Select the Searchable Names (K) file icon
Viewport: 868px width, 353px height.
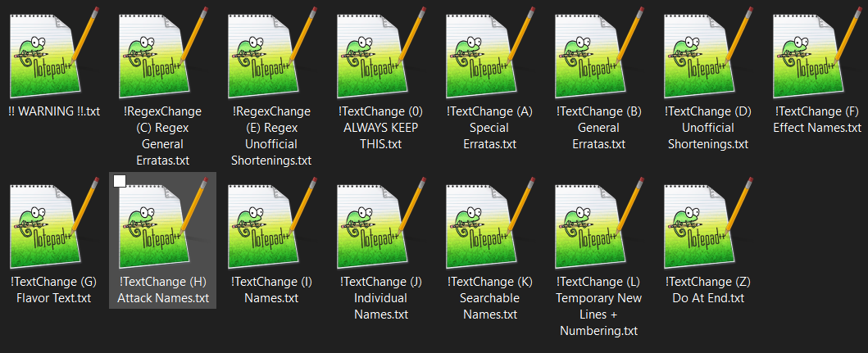[490, 223]
